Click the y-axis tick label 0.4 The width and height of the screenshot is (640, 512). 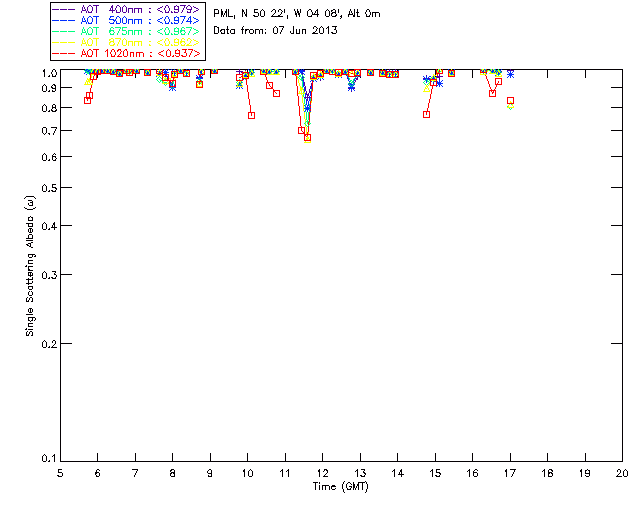[x=49, y=226]
